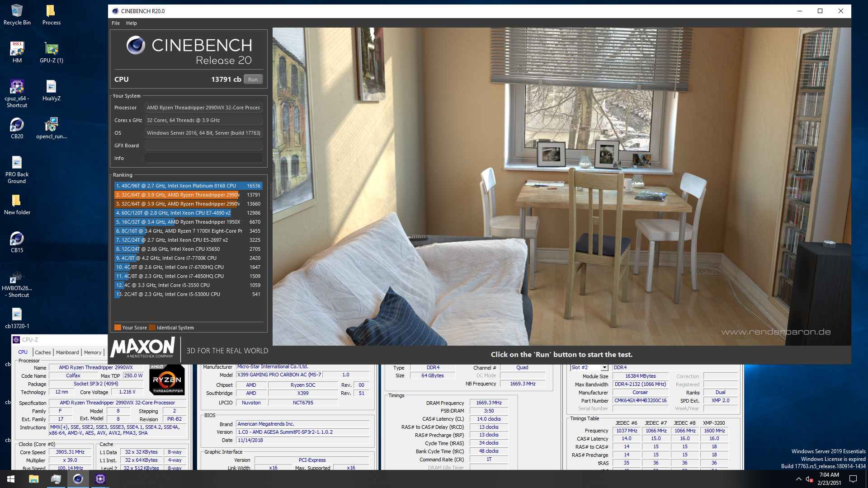Open the Action Center notifications icon
Image resolution: width=868 pixels, height=488 pixels.
pos(853,479)
